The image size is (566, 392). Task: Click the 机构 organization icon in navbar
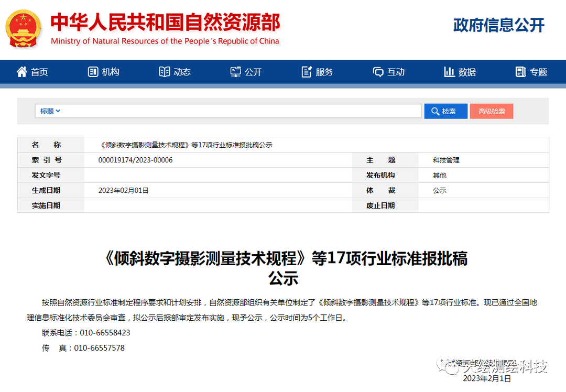click(x=93, y=72)
